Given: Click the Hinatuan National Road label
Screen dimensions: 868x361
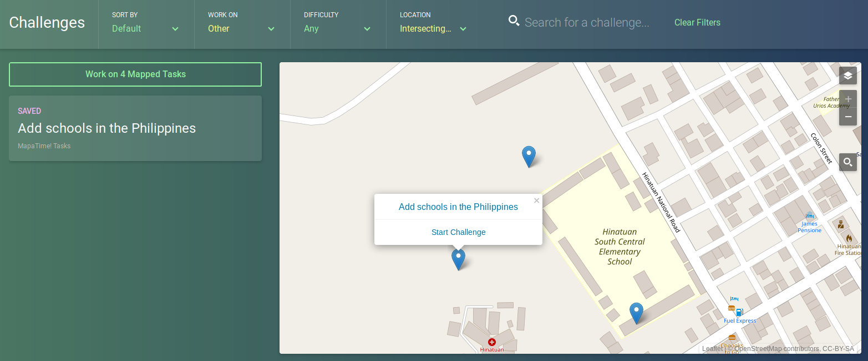Looking at the screenshot, I should pos(661,202).
